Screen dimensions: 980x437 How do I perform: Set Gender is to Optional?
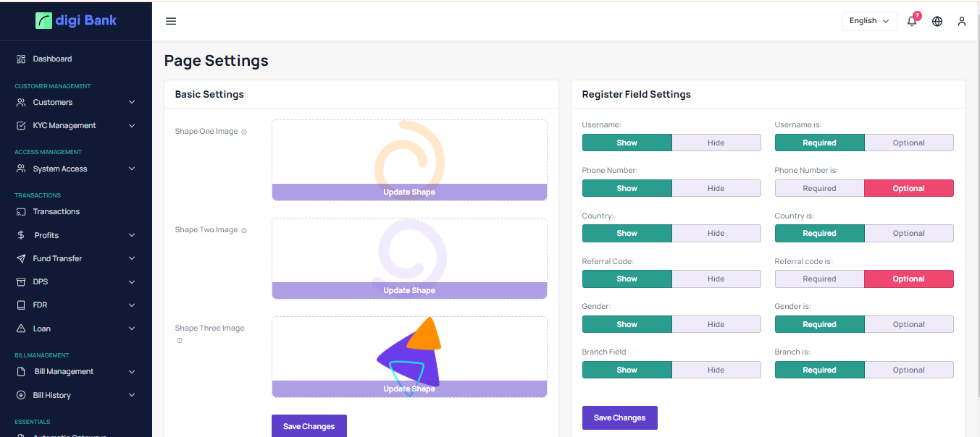(908, 324)
